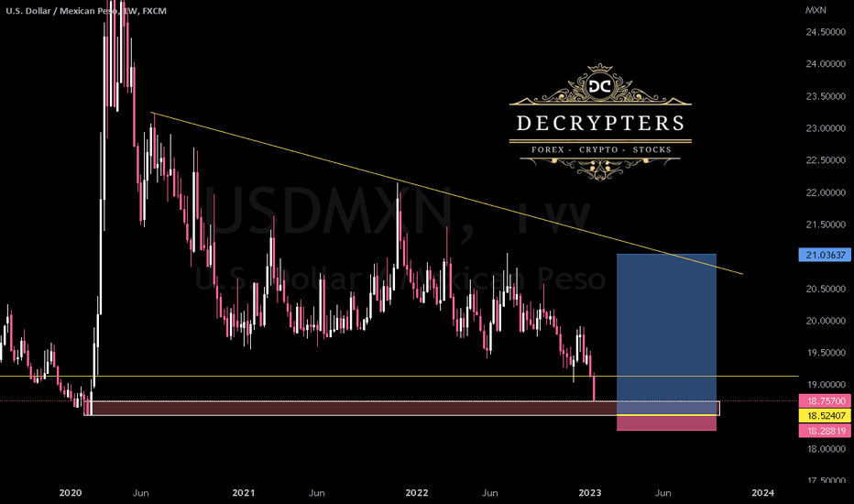Click the 19.50000 price axis label
The height and width of the screenshot is (504, 854).
click(826, 353)
